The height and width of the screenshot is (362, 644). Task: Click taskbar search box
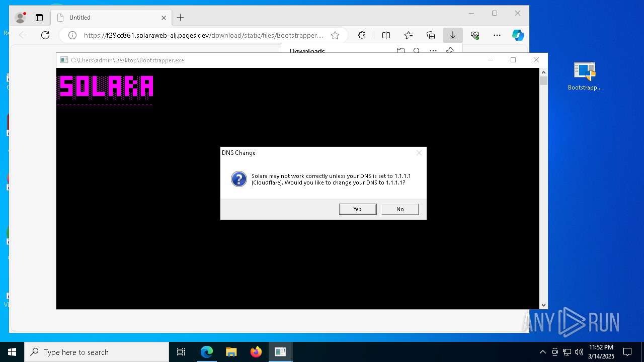97,352
